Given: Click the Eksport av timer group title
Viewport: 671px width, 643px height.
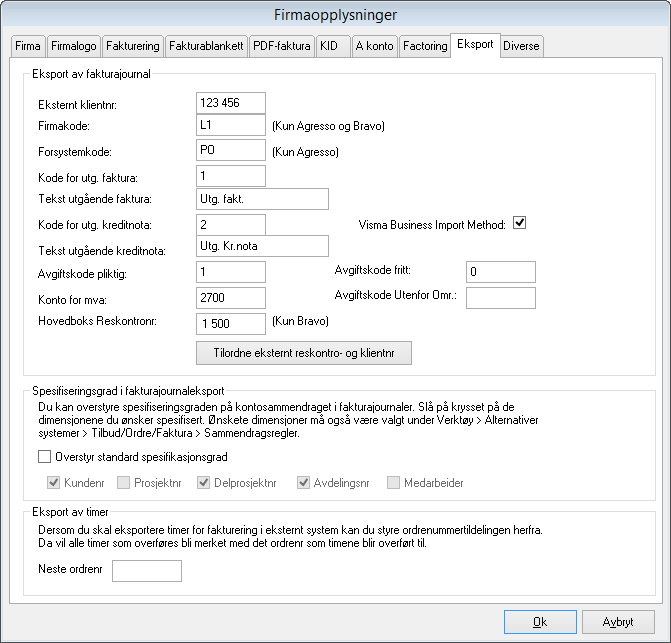Looking at the screenshot, I should 70,512.
